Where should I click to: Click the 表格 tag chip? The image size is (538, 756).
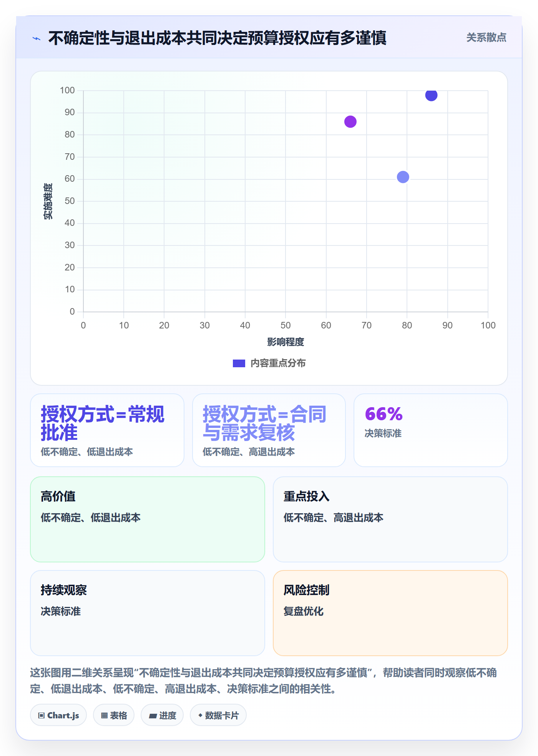coord(114,715)
